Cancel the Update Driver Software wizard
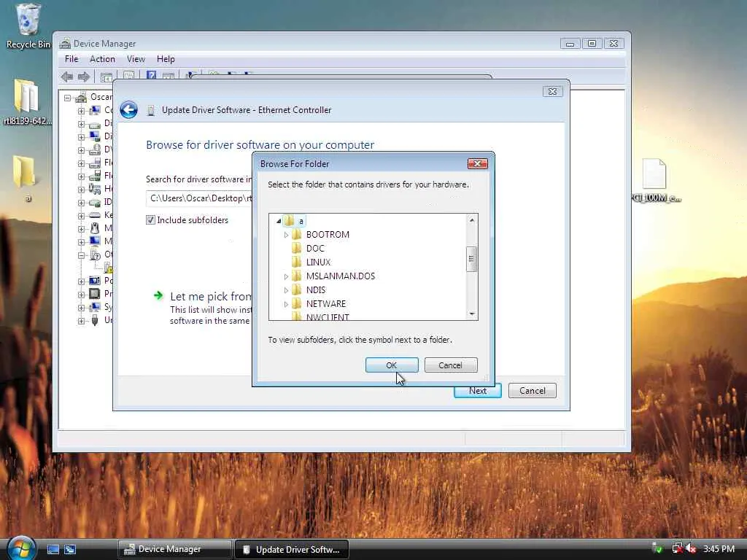 point(532,391)
